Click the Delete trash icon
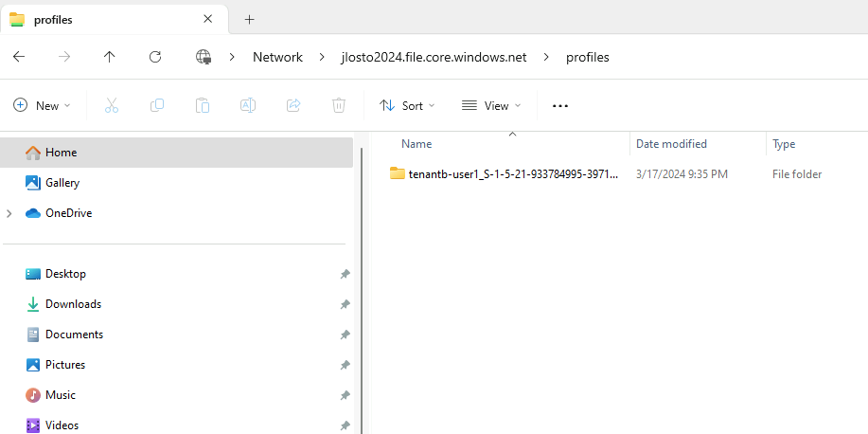Viewport: 868px width, 434px height. (339, 105)
